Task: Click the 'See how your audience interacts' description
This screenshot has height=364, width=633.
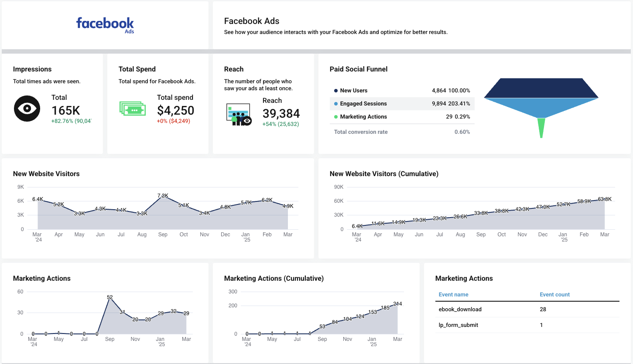Action: tap(336, 32)
